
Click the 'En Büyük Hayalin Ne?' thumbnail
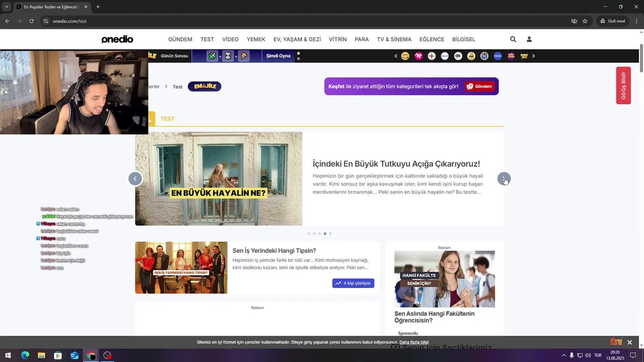tap(218, 178)
